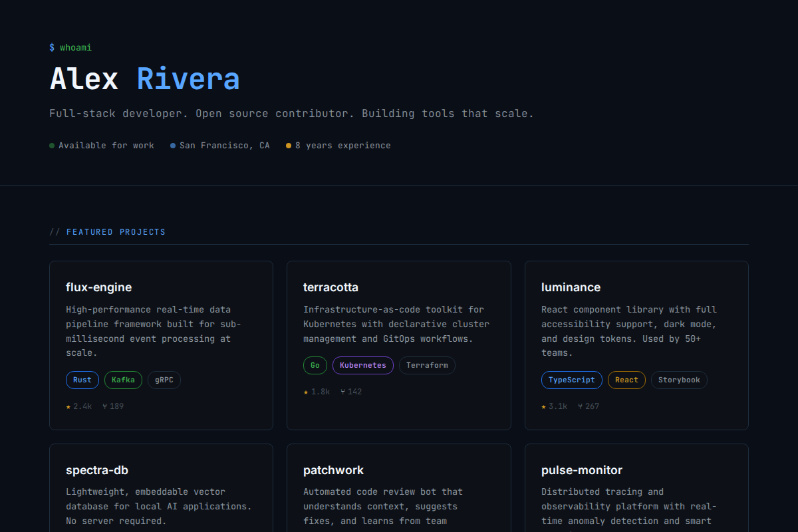Image resolution: width=798 pixels, height=532 pixels.
Task: Click the yellow experience dot
Action: pos(289,146)
